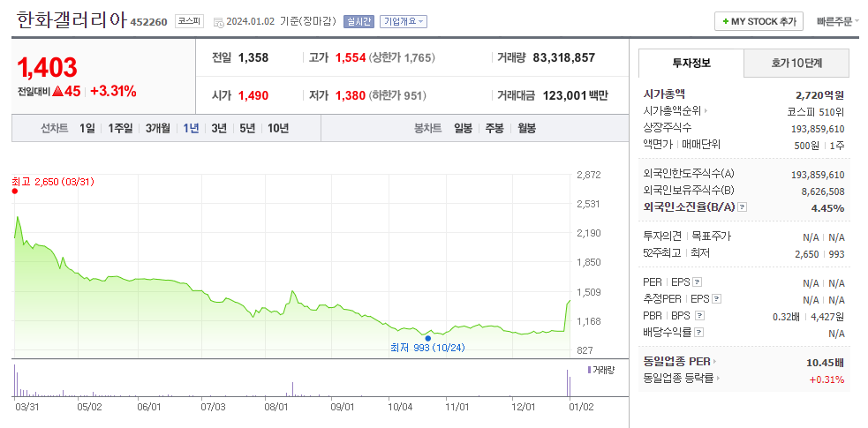Expand the 빠른주문 dropdown

[x=838, y=21]
